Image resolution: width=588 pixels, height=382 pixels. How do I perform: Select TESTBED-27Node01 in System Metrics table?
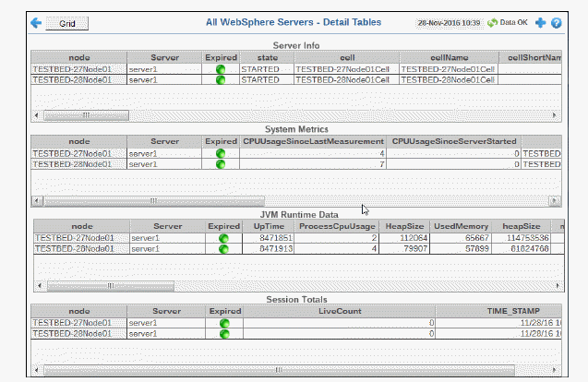72,154
